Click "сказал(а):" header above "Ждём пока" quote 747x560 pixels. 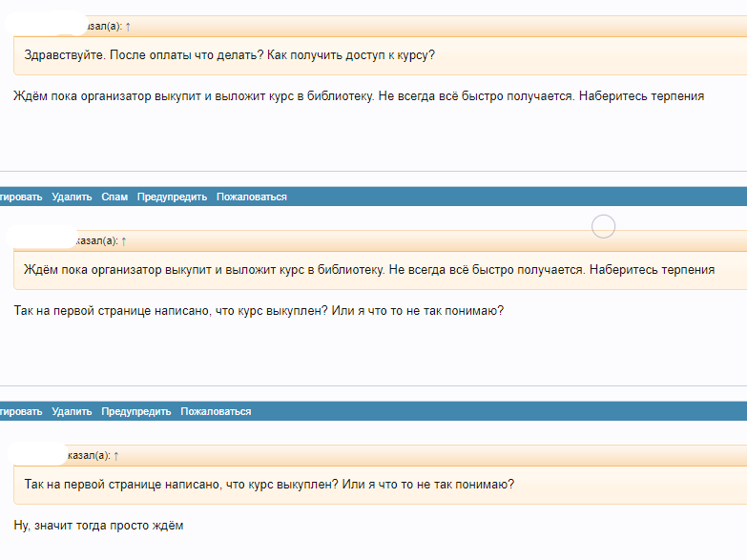coord(96,240)
